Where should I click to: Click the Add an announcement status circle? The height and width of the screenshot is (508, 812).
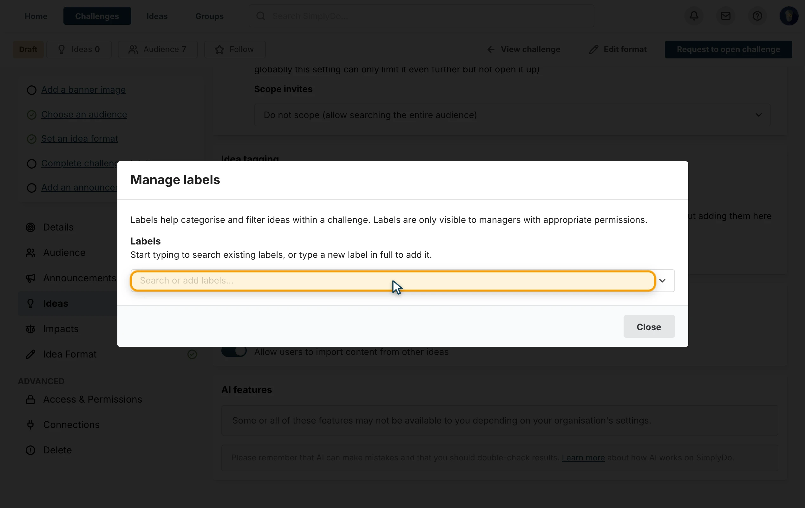coord(31,188)
